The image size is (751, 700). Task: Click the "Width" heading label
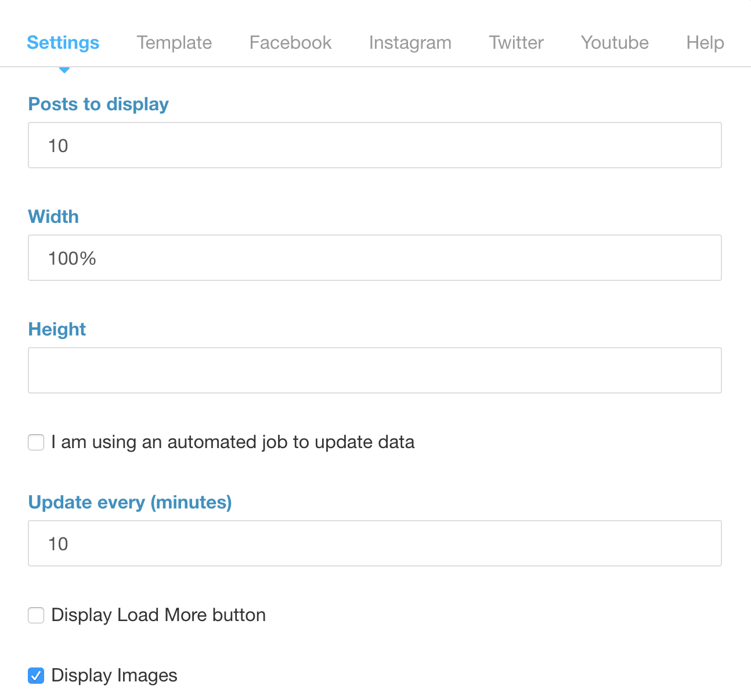pos(53,217)
